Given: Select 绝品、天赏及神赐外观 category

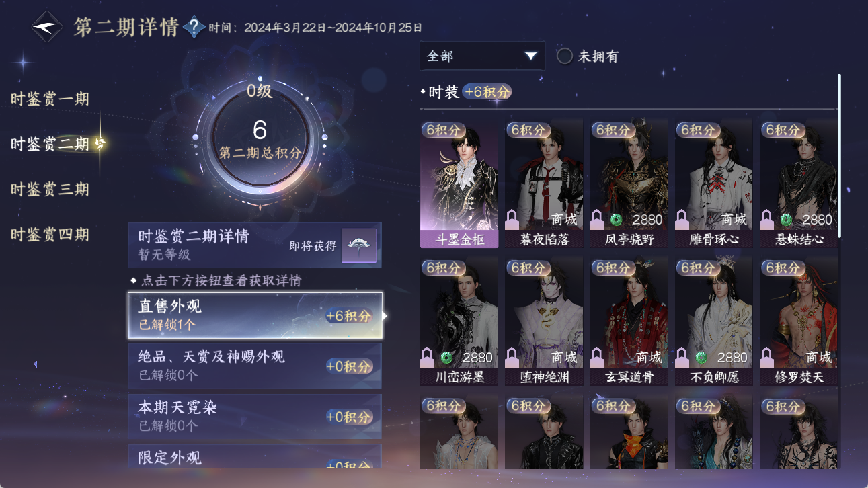Looking at the screenshot, I should pyautogui.click(x=255, y=366).
